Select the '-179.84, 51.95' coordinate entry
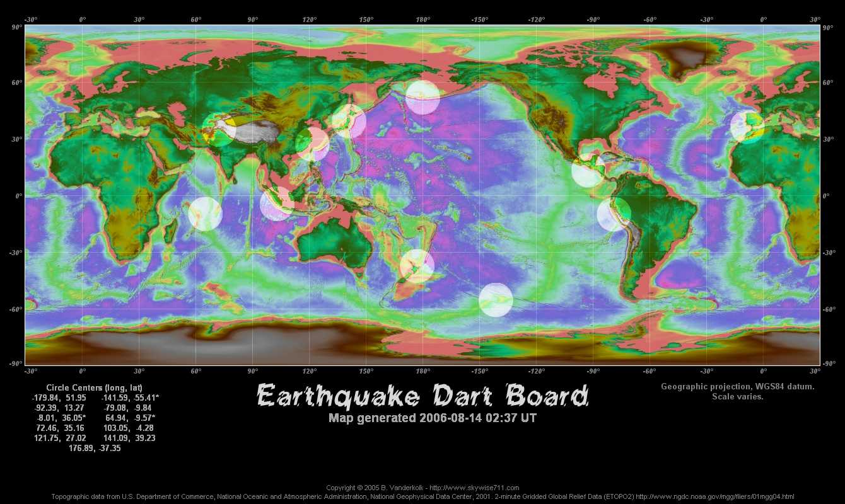Image resolution: width=845 pixels, height=504 pixels. tap(59, 398)
